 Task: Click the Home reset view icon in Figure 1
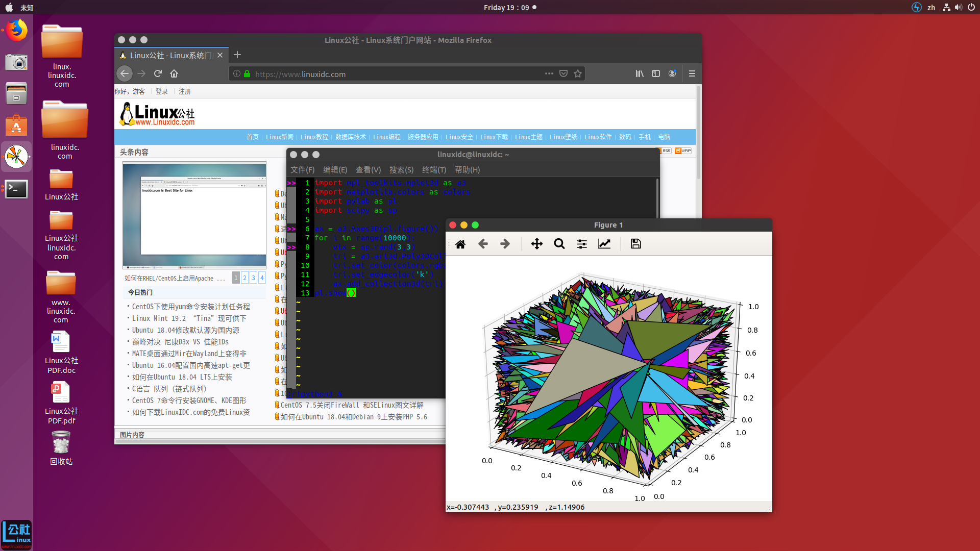click(x=460, y=244)
